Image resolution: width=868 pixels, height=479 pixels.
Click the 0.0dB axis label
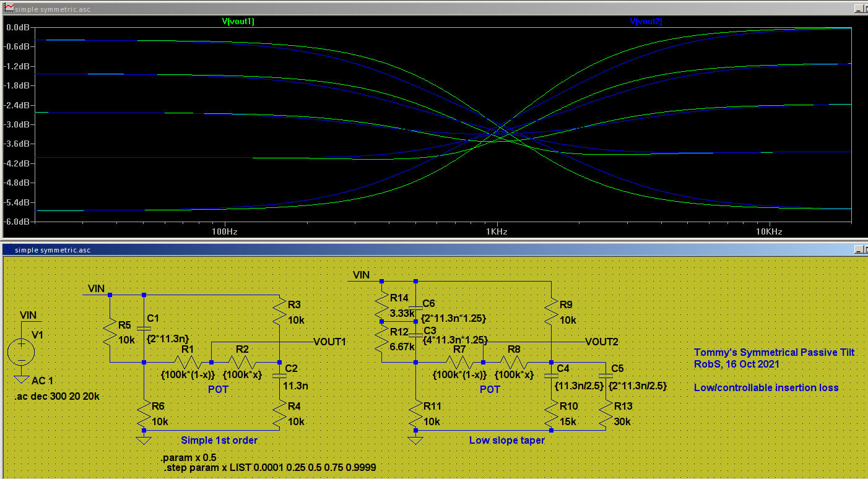point(18,28)
